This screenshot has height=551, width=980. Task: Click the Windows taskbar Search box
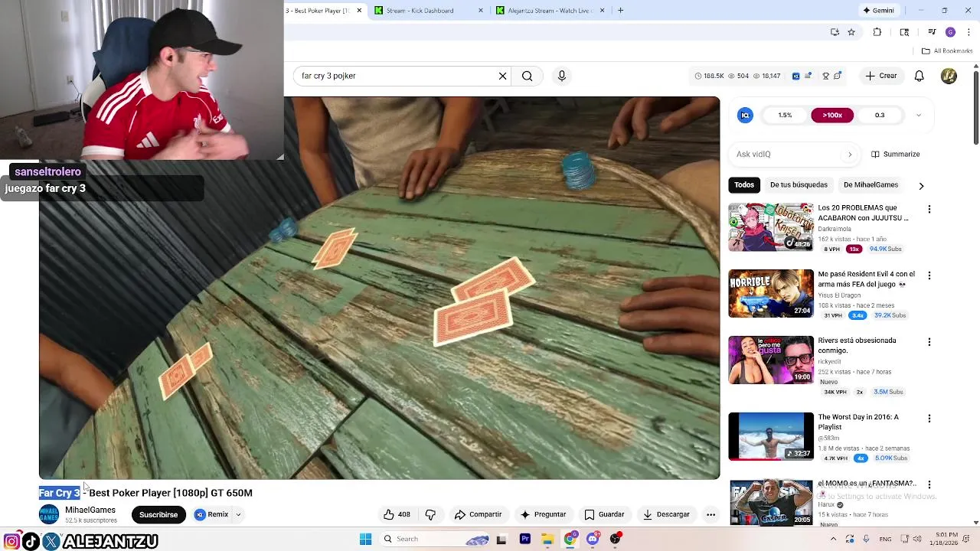[435, 539]
